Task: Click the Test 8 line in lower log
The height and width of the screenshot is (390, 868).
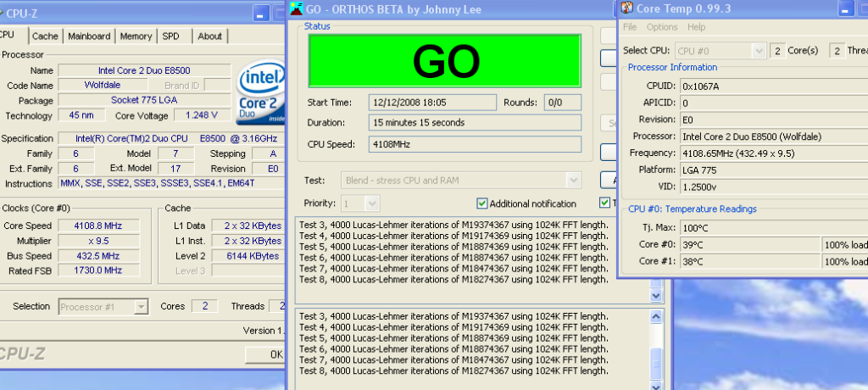Action: coord(453,371)
